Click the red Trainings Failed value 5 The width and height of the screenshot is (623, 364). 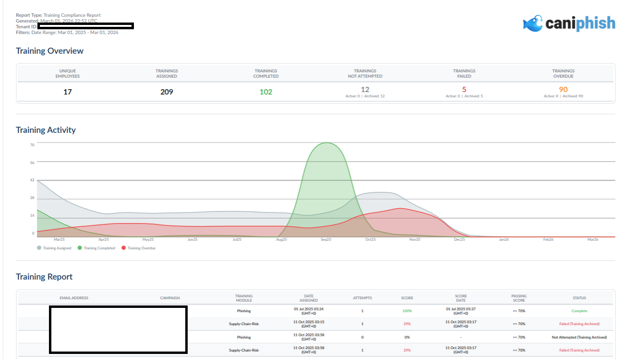coord(464,90)
